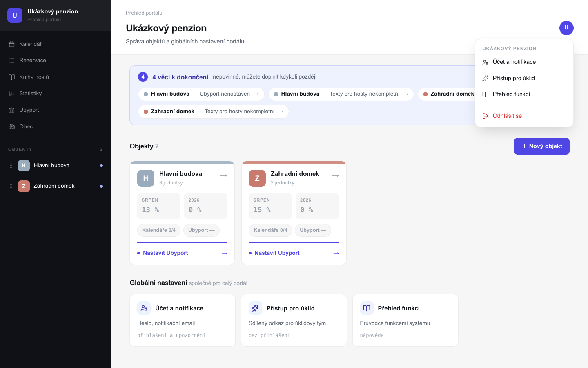Click the Zahradní domek red Z color badge in sidebar
588x368 pixels.
click(x=24, y=186)
